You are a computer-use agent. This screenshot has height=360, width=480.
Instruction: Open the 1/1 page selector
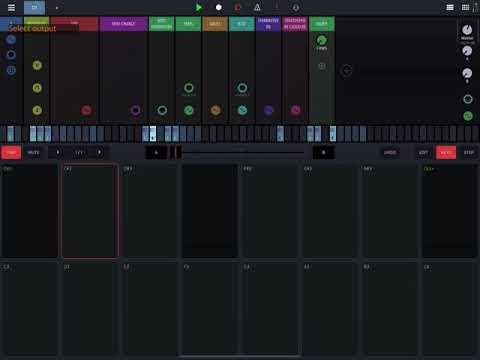[x=79, y=152]
